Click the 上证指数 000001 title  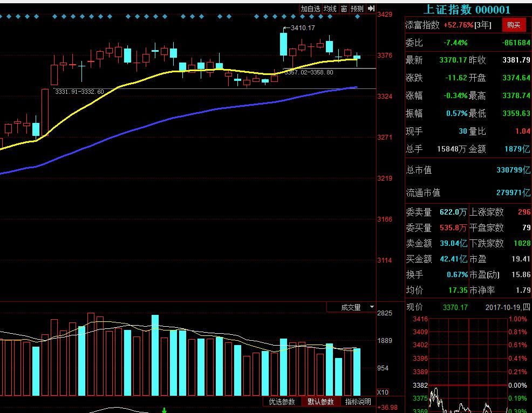[466, 9]
